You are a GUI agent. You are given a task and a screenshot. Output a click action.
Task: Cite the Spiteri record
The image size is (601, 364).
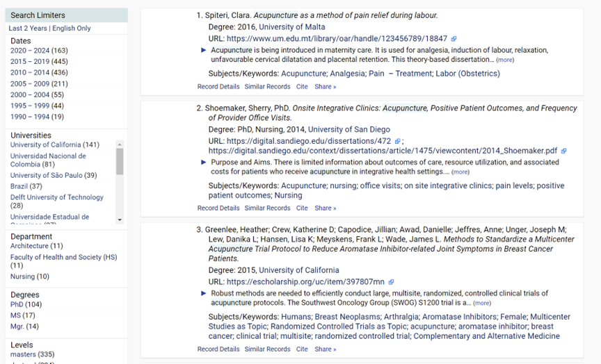[302, 87]
